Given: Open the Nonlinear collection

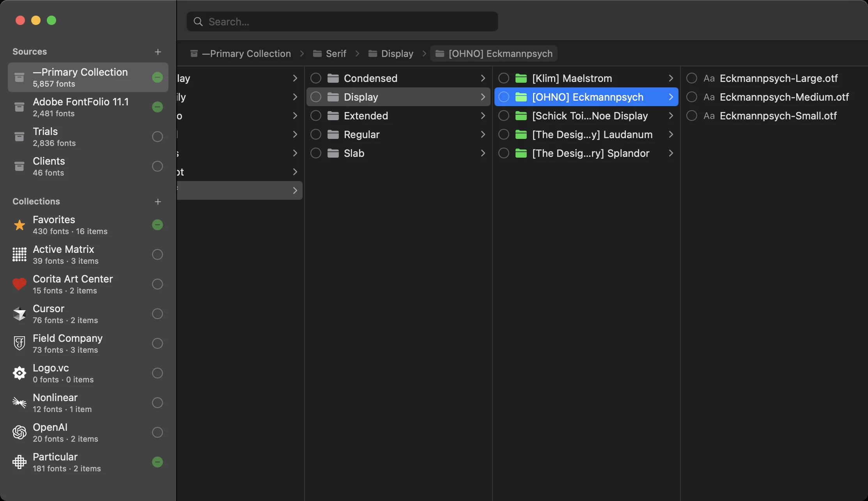Looking at the screenshot, I should tap(88, 403).
